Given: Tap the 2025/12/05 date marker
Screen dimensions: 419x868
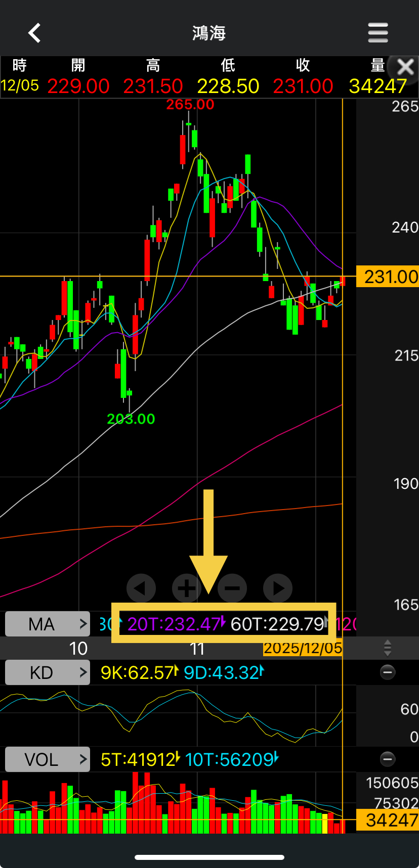Looking at the screenshot, I should 303,648.
